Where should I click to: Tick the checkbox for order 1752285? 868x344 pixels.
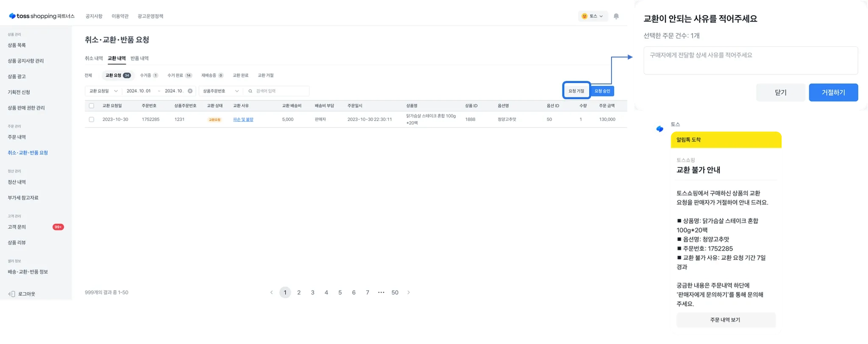click(92, 119)
